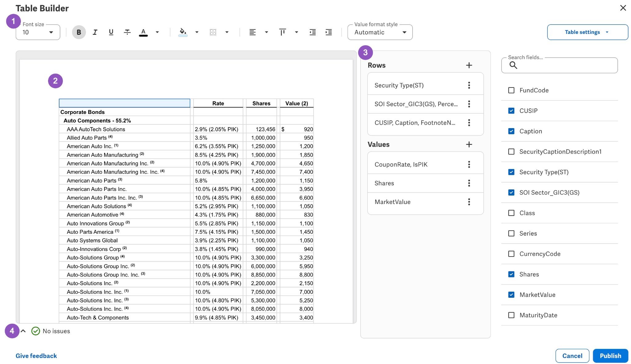Select the Security Type(ST) row item
Viewport: 631px width, 364px height.
tap(425, 85)
